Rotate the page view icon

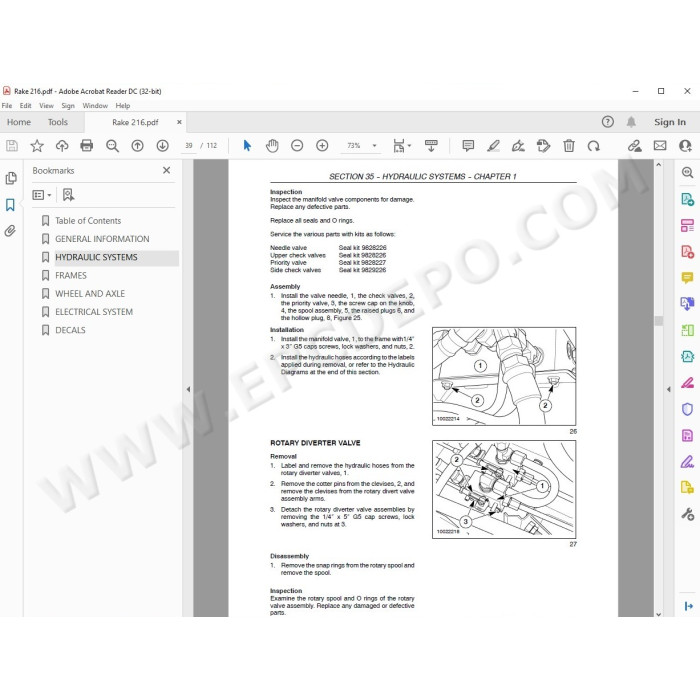(x=593, y=146)
